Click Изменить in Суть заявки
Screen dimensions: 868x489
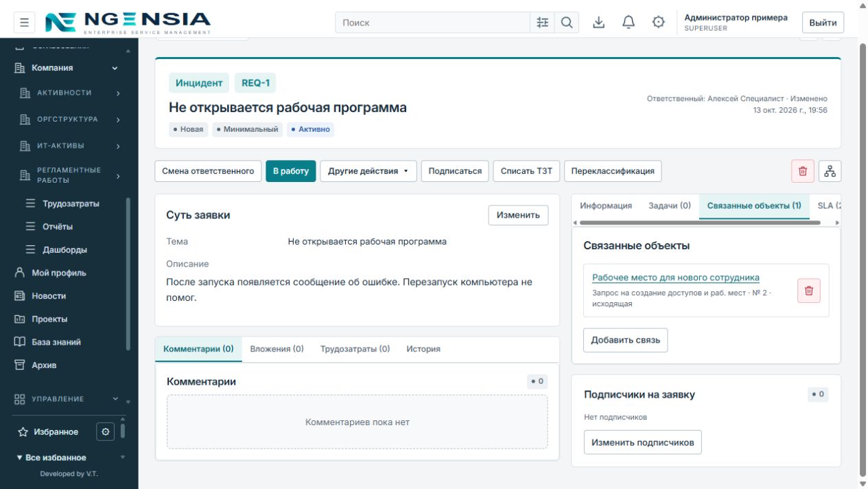tap(518, 215)
